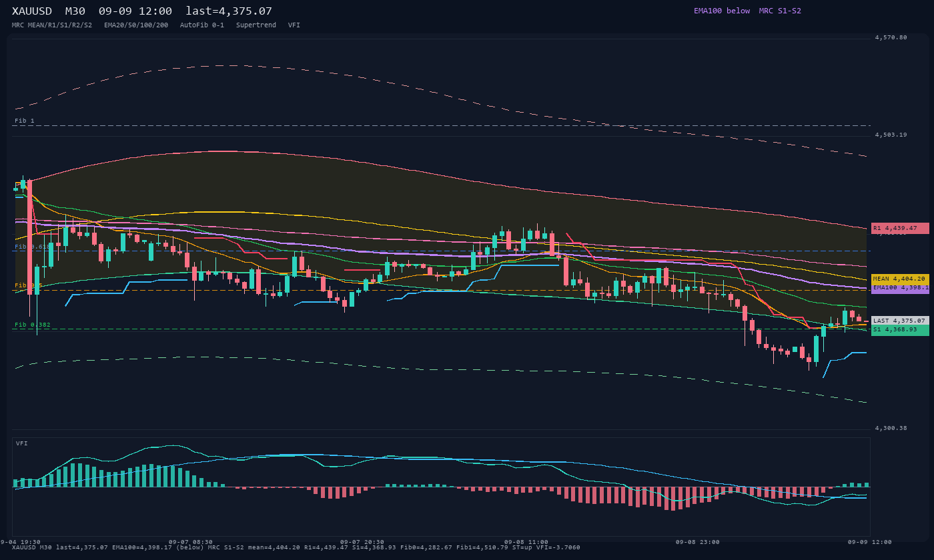Click the 'Fib 0.5' level label

coord(29,285)
